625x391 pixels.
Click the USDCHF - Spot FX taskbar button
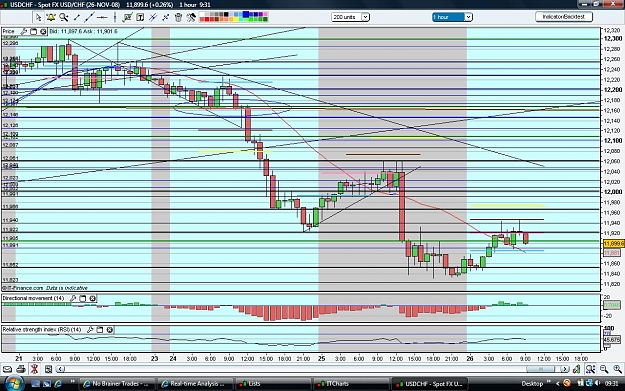[x=430, y=384]
